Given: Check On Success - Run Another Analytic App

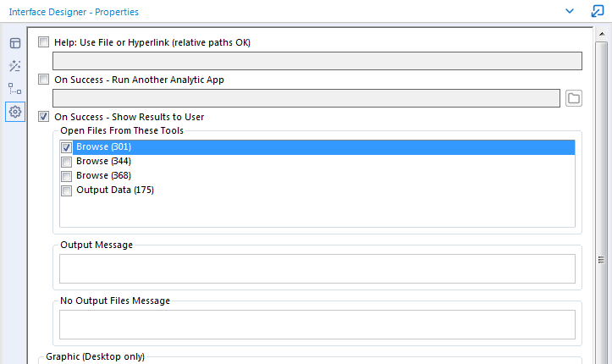Looking at the screenshot, I should [x=44, y=80].
